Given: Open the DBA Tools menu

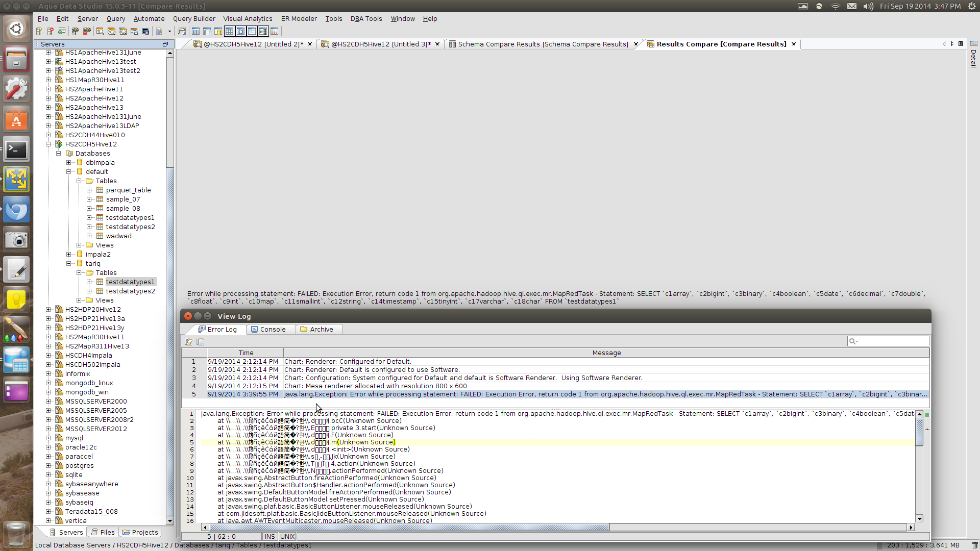Looking at the screenshot, I should (x=366, y=19).
